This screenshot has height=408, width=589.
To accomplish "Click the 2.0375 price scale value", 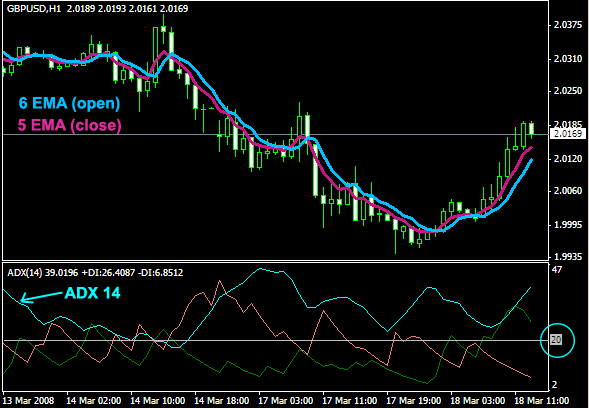I will (x=568, y=25).
